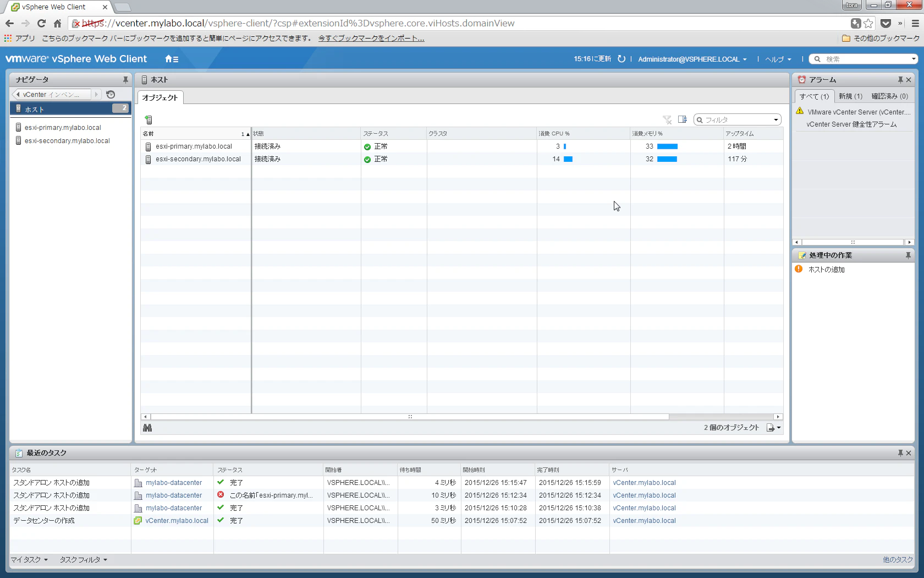
Task: Pin the Recent Tasks (最近のタスク) panel
Action: click(x=900, y=453)
